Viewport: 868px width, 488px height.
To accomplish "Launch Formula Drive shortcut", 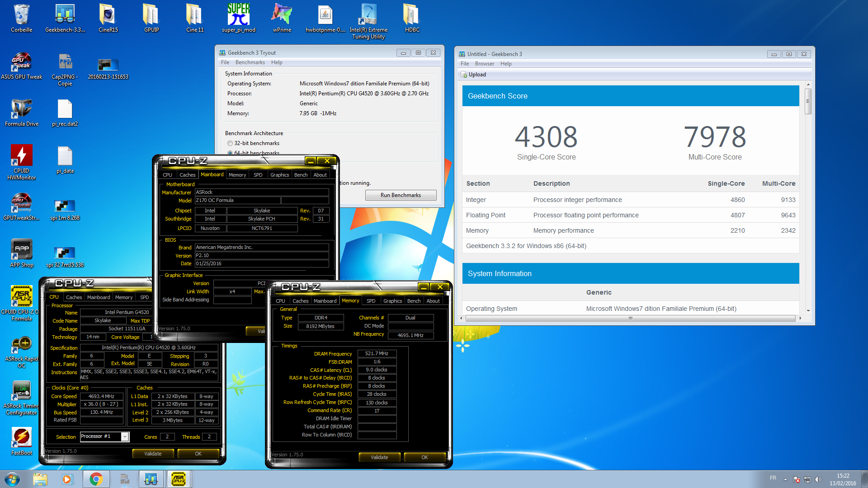I will [21, 113].
